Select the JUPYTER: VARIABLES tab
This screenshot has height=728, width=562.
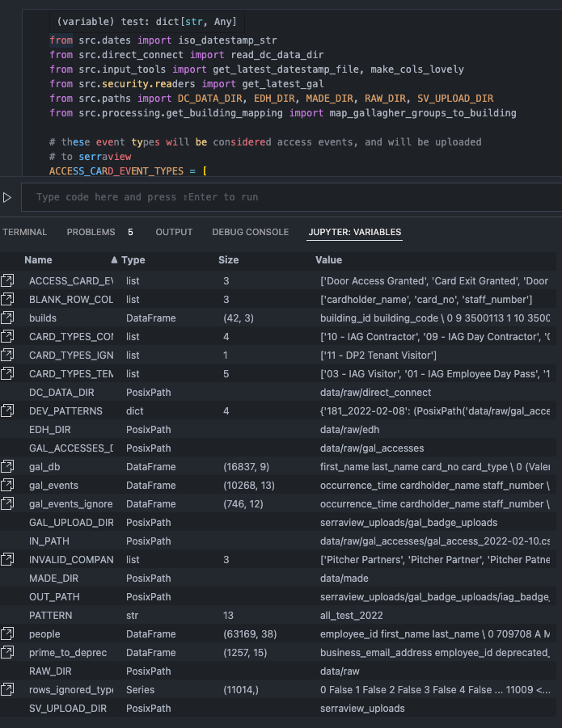354,232
